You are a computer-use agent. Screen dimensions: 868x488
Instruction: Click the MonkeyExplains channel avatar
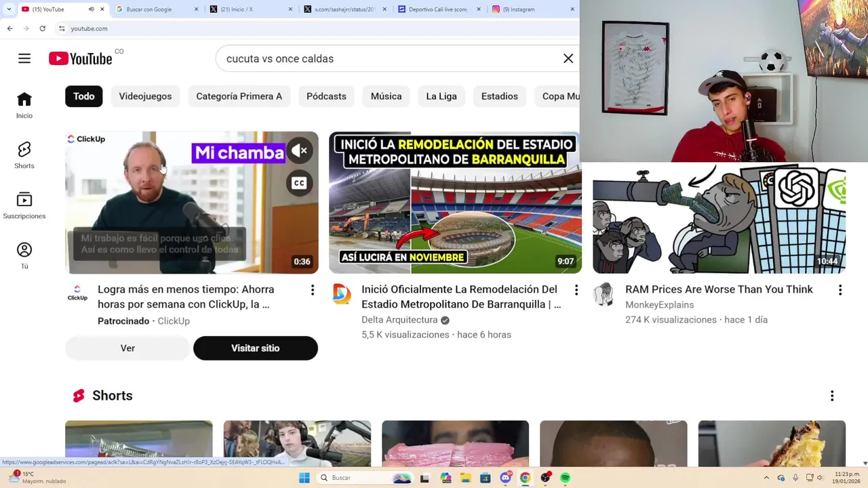604,294
